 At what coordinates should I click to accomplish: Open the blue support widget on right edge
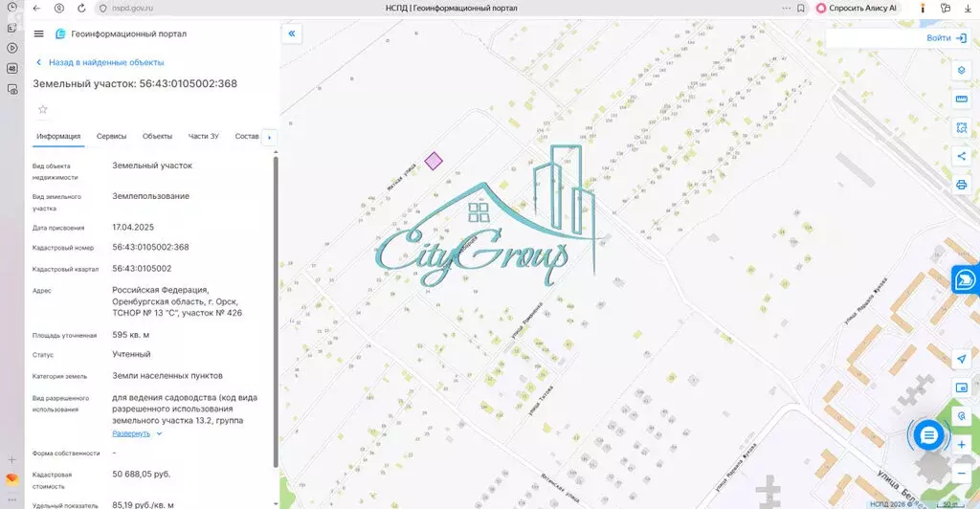pos(966,279)
